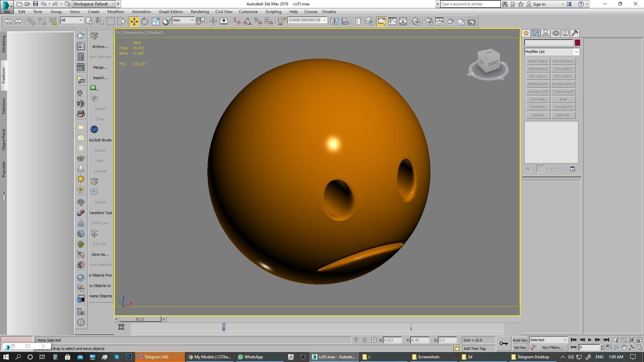
Task: Open the Selected key filter dropdown
Action: [x=548, y=340]
